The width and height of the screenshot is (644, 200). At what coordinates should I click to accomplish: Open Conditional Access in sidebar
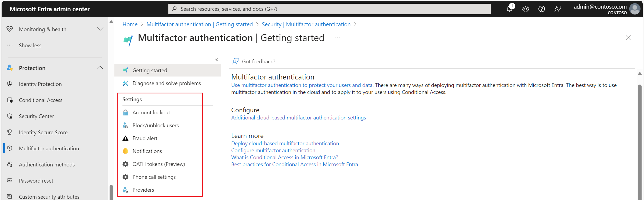click(x=41, y=100)
